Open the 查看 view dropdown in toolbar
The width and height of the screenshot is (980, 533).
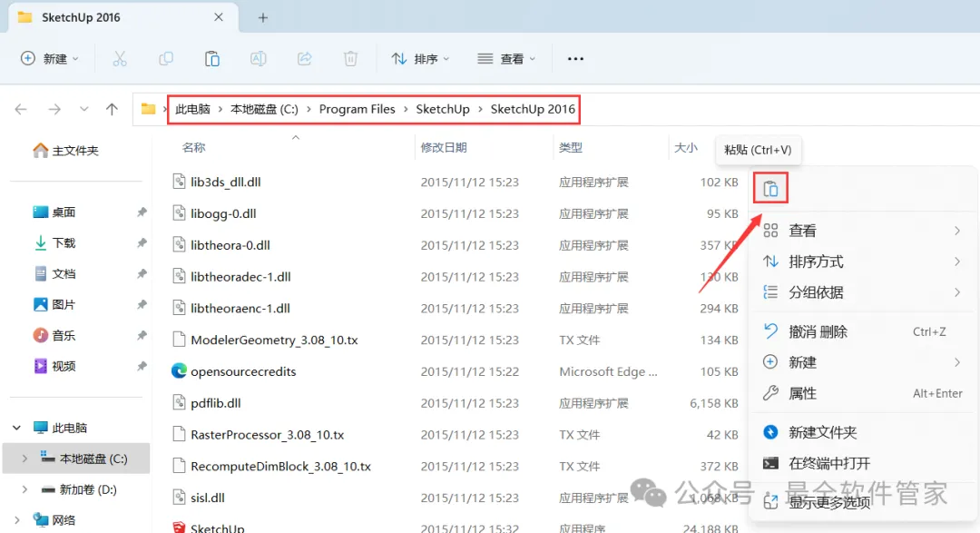click(x=507, y=59)
